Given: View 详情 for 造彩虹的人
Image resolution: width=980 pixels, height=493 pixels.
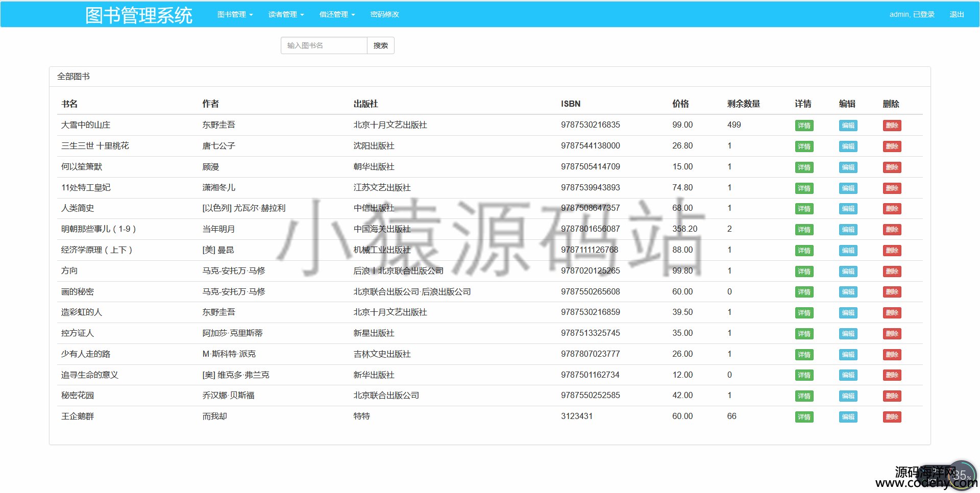Looking at the screenshot, I should [x=804, y=313].
